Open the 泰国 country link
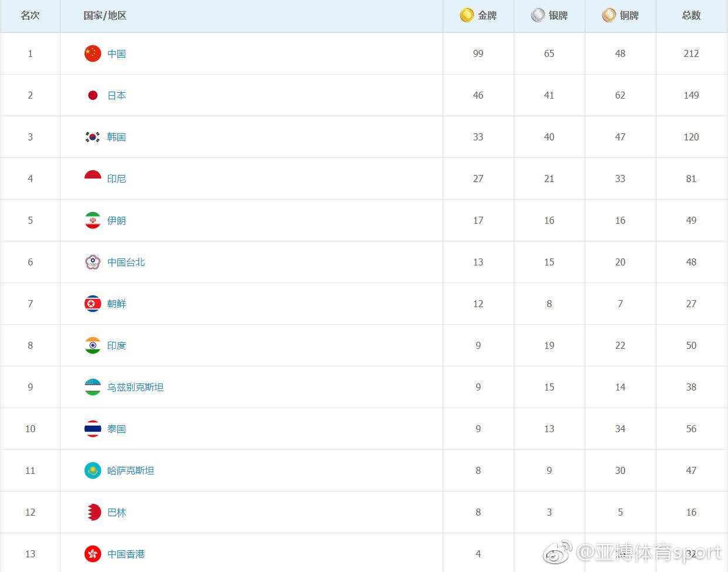Image resolution: width=728 pixels, height=572 pixels. [117, 429]
